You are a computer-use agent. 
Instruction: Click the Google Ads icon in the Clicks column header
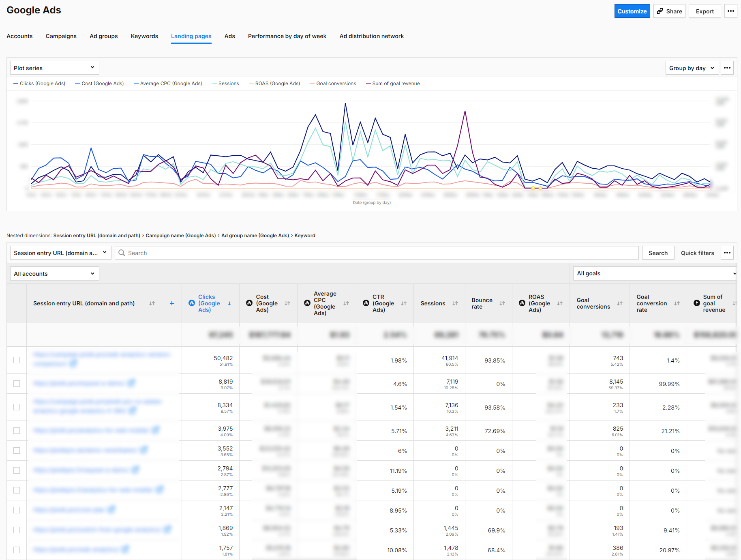pos(192,303)
